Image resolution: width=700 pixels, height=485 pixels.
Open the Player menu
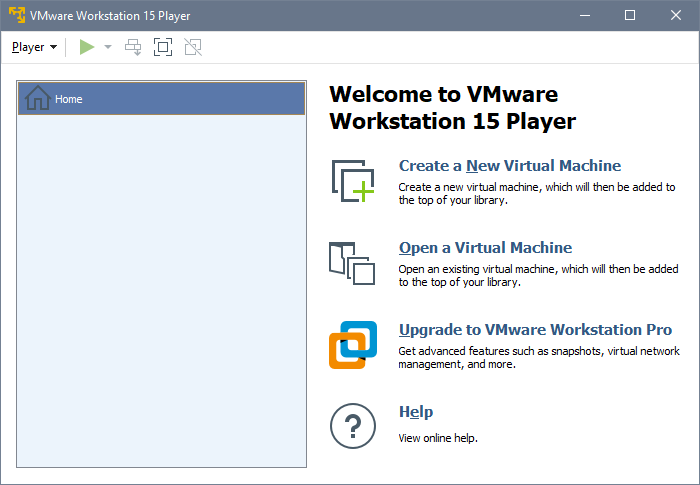pyautogui.click(x=34, y=47)
